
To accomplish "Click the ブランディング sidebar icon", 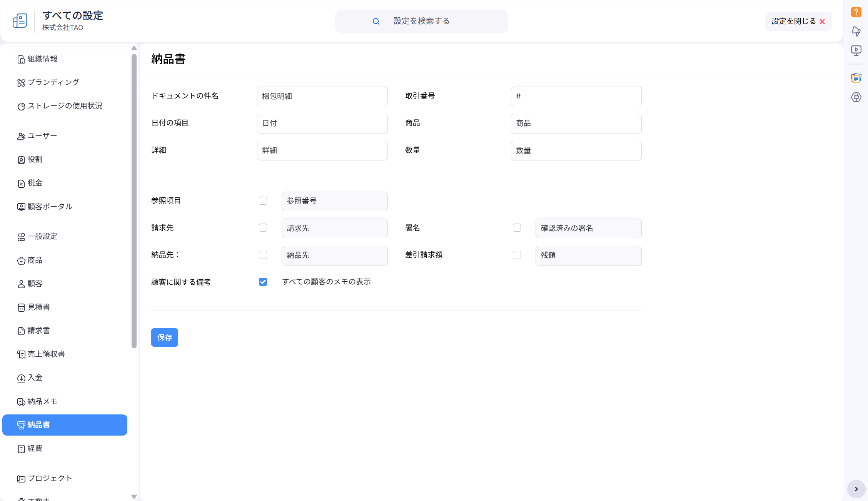I will pos(21,83).
